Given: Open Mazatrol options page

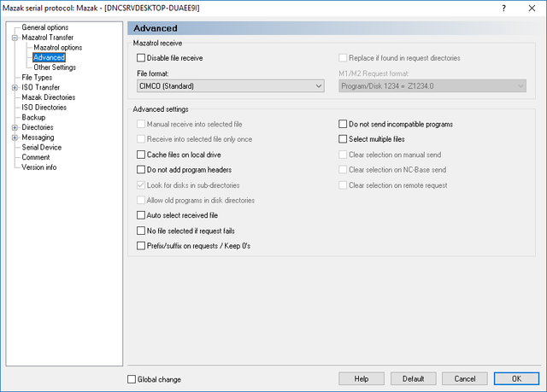Looking at the screenshot, I should click(58, 47).
